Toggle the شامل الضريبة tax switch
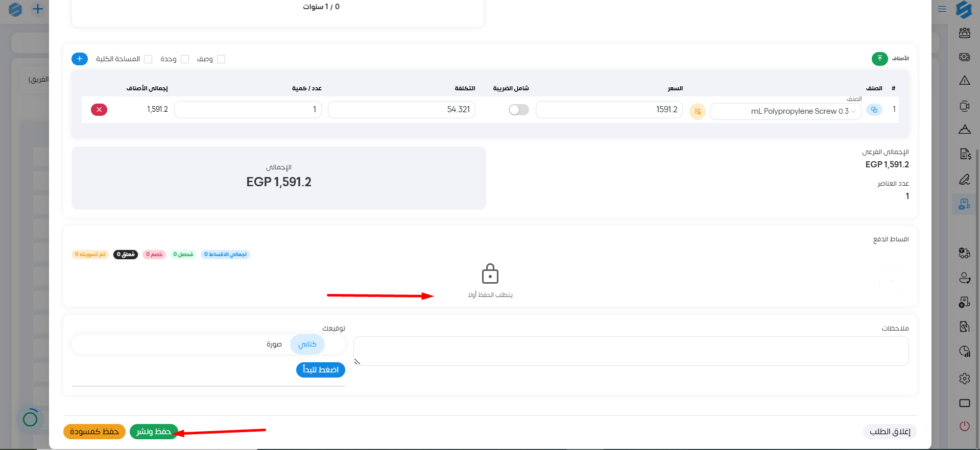This screenshot has width=980, height=450. [518, 110]
